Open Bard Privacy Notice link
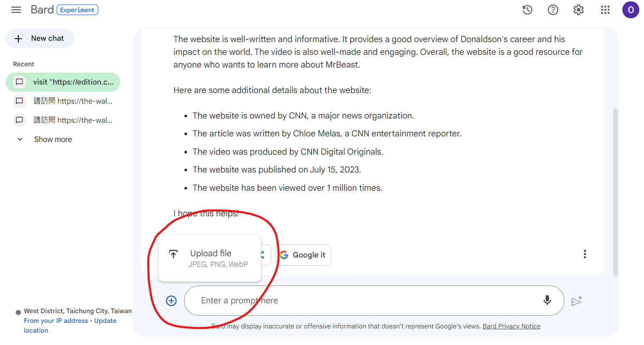 coord(511,326)
